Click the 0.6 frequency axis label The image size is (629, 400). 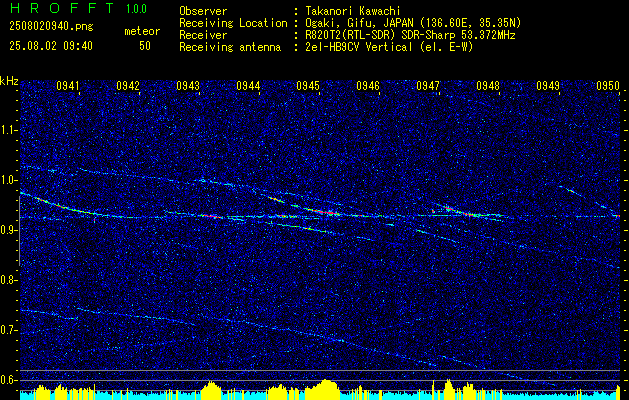click(x=8, y=380)
